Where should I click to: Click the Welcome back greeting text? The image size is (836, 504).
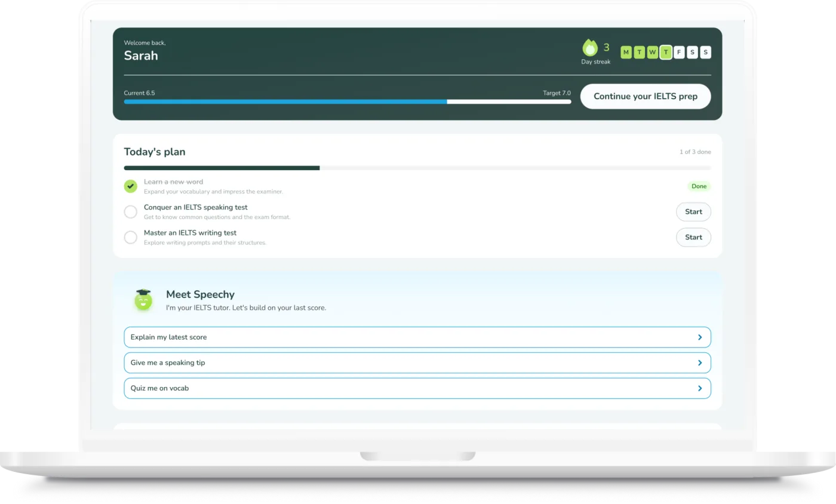(145, 43)
